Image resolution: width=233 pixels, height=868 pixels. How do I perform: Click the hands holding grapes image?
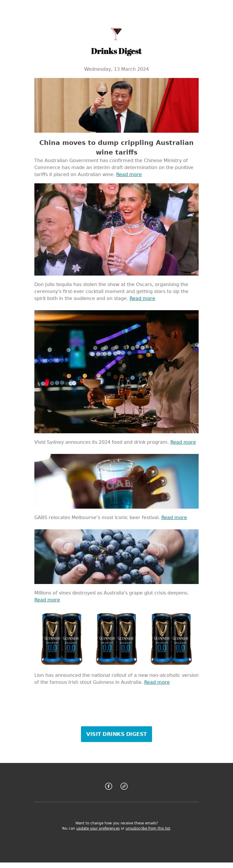(116, 557)
